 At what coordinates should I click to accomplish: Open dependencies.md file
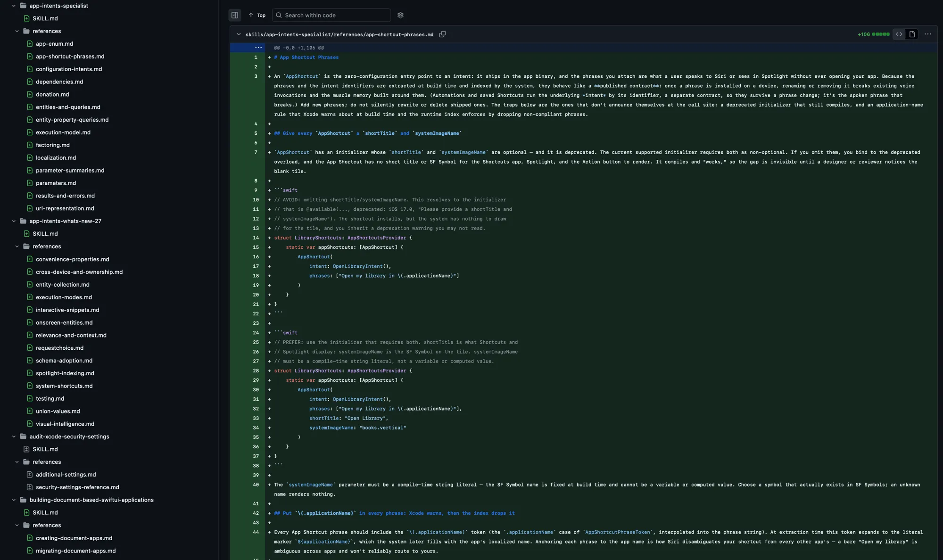[x=59, y=82]
